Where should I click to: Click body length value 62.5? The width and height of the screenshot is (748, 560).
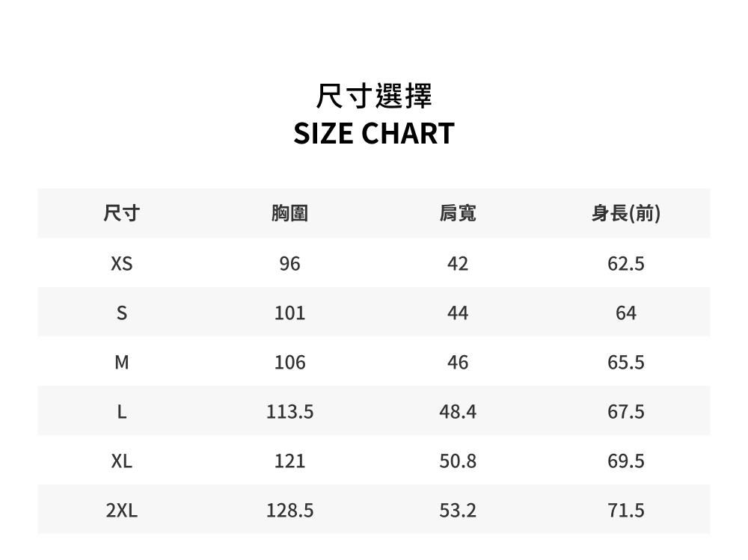(625, 264)
